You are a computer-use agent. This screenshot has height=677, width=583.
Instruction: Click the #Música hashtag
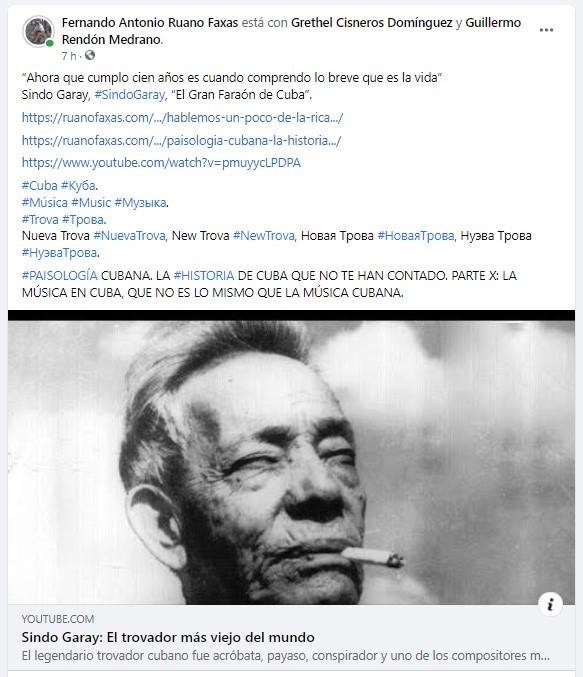pyautogui.click(x=44, y=202)
